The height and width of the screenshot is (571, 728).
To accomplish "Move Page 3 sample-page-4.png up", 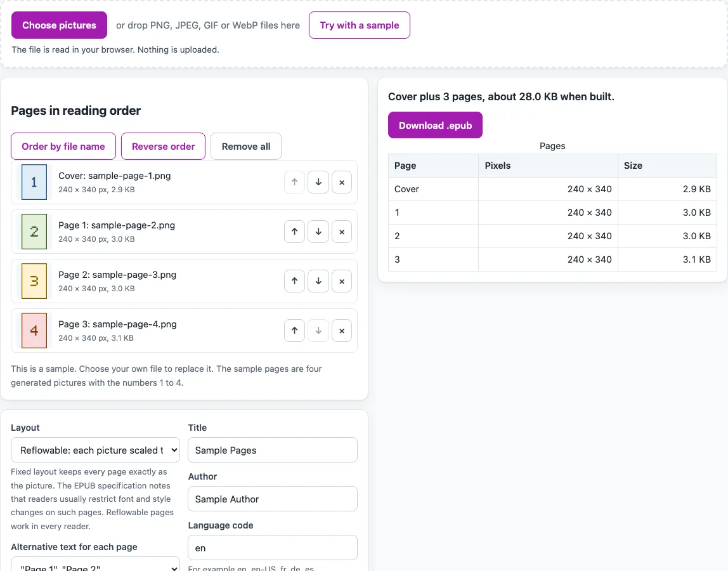I will [294, 331].
